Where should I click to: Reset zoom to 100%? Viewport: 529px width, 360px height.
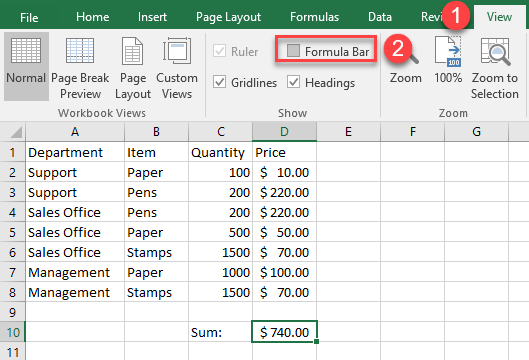click(448, 61)
